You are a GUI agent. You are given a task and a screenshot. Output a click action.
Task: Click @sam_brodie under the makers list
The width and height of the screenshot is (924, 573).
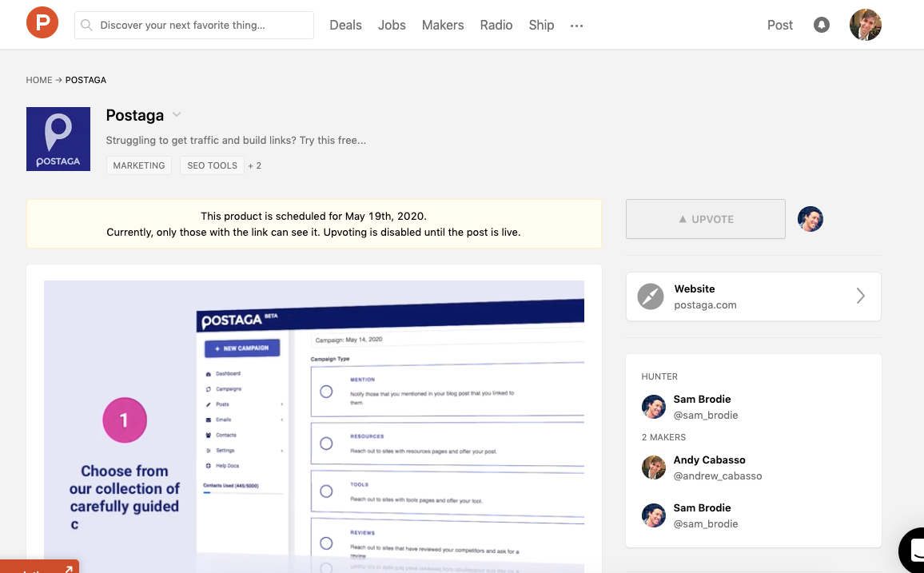[x=706, y=523]
